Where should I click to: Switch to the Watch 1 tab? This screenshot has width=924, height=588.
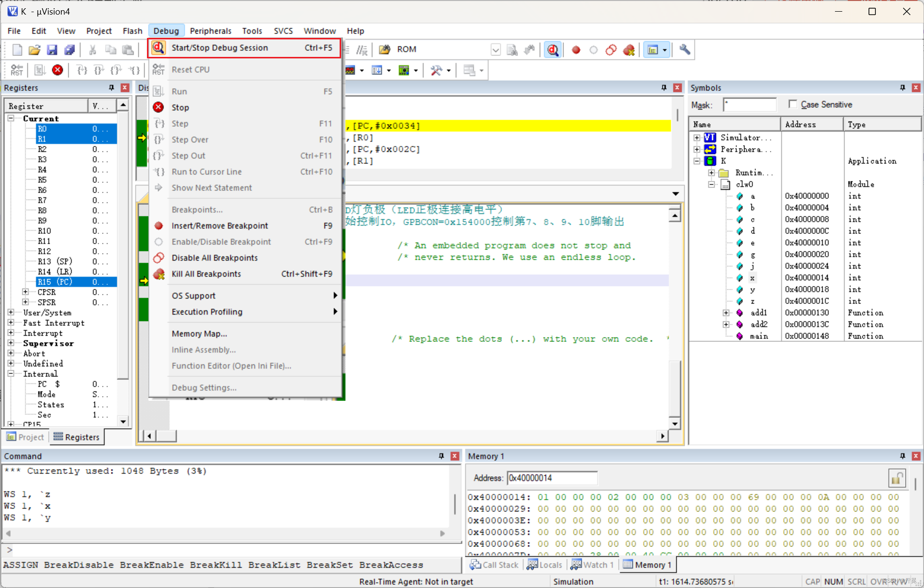(592, 565)
